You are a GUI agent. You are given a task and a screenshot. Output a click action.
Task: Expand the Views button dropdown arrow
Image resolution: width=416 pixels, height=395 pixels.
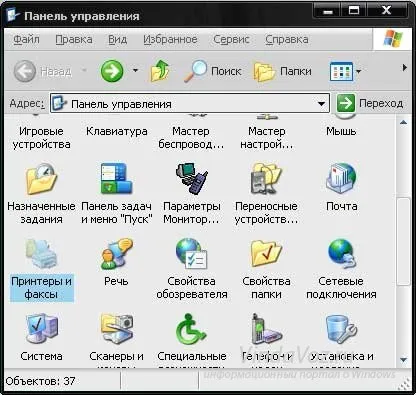click(359, 71)
